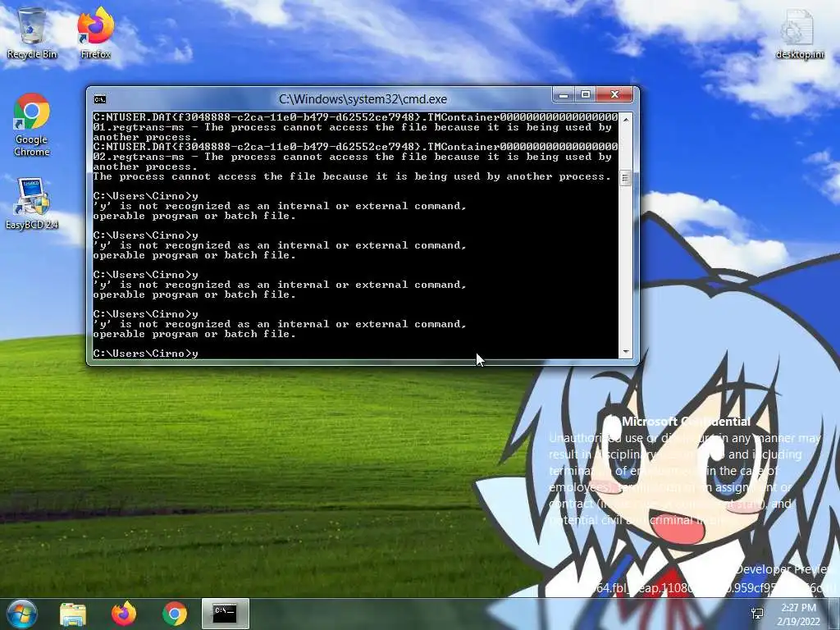Open the Windows Start orb
This screenshot has height=630, width=840.
coord(21,614)
